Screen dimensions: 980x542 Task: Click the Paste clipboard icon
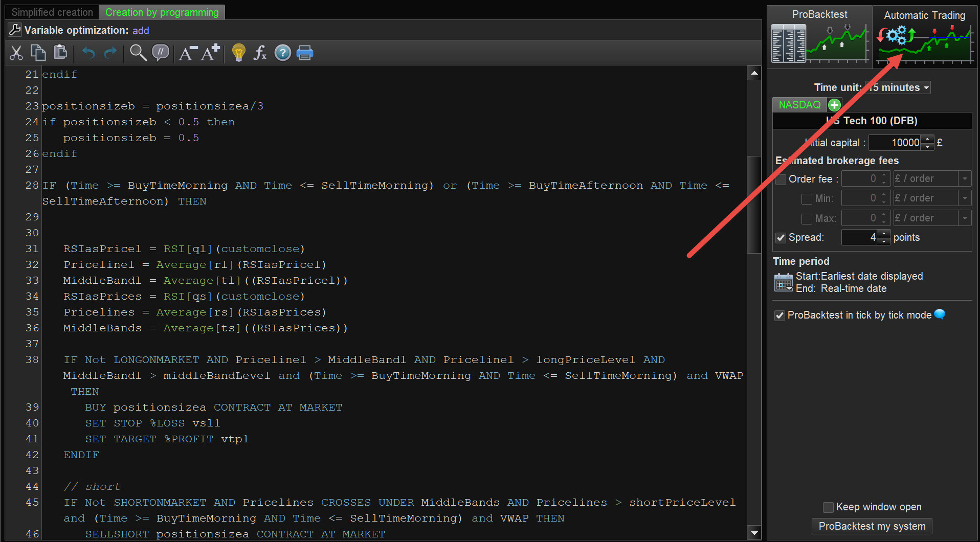[60, 53]
